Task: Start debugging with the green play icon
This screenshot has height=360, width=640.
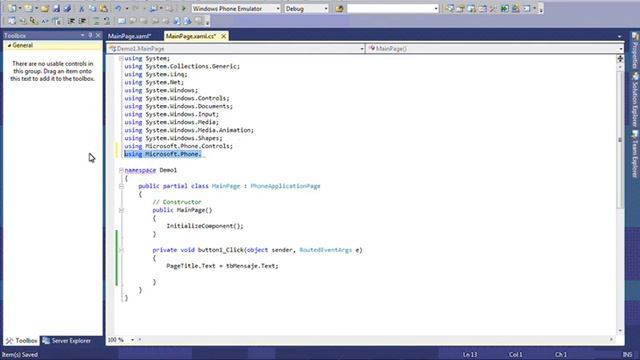Action: tap(184, 8)
